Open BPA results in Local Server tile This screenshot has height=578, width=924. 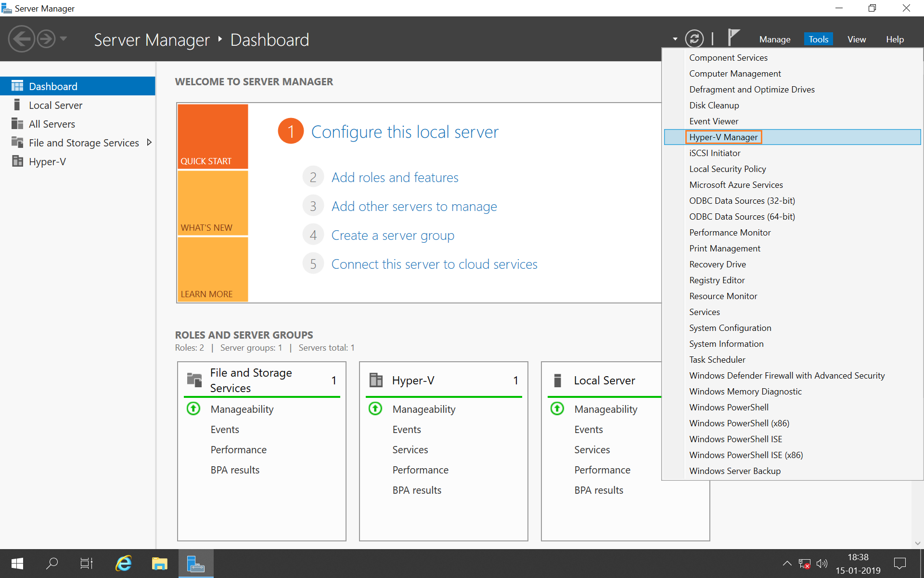(x=599, y=490)
